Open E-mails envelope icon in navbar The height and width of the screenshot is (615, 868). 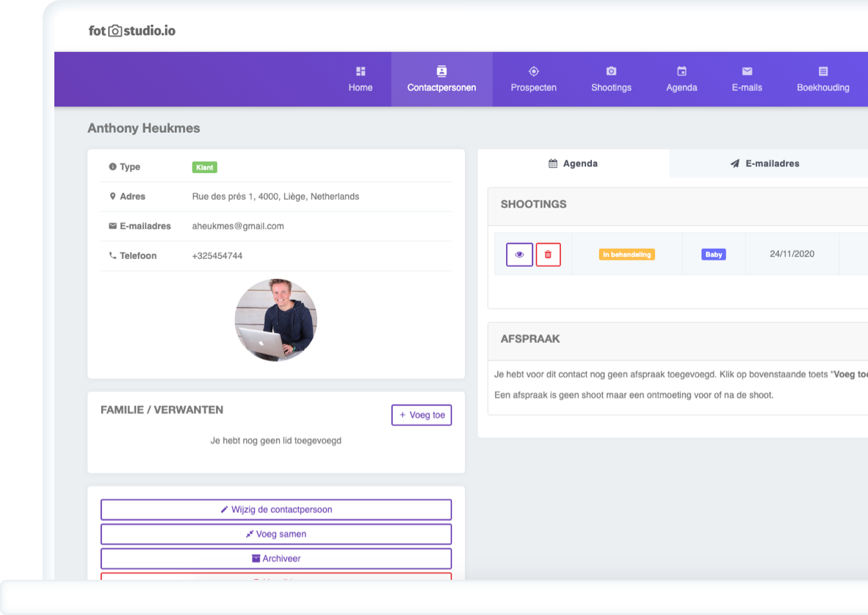(x=747, y=71)
